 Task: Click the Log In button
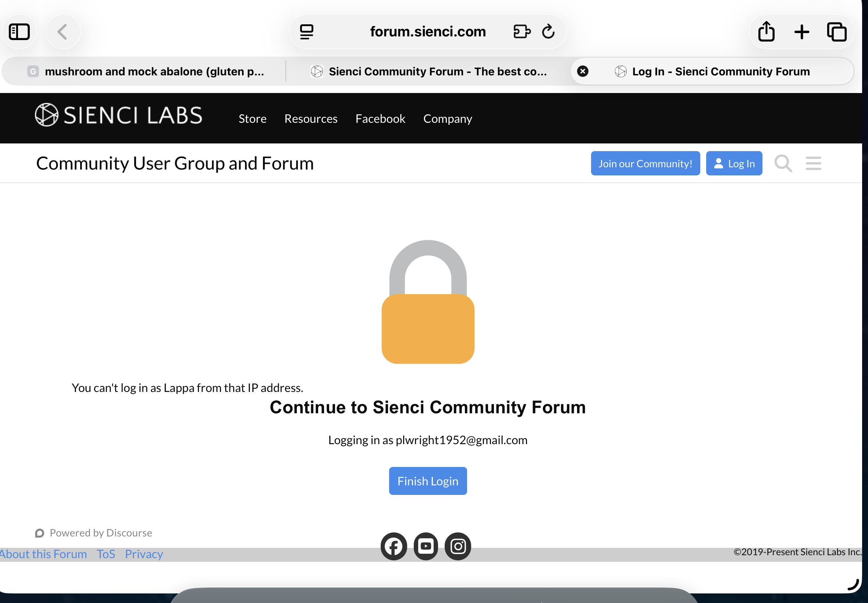pyautogui.click(x=734, y=164)
